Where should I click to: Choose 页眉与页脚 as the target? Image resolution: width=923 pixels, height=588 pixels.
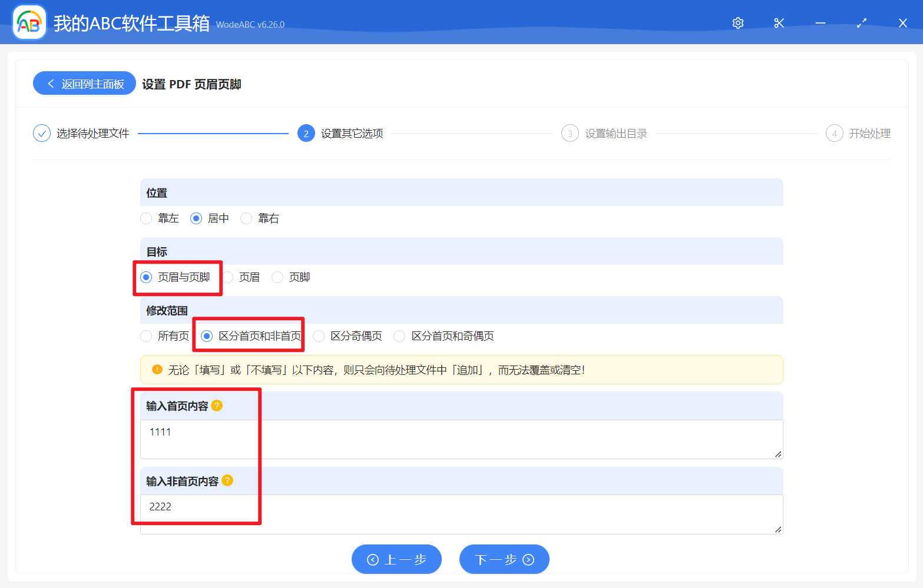pos(146,277)
